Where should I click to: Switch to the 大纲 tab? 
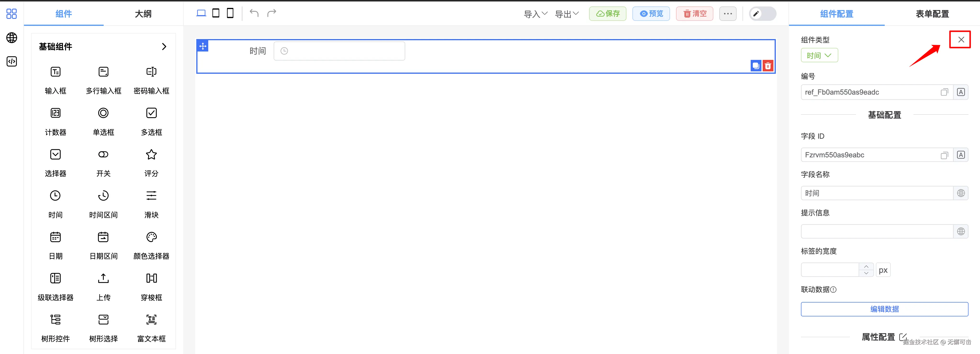tap(143, 14)
